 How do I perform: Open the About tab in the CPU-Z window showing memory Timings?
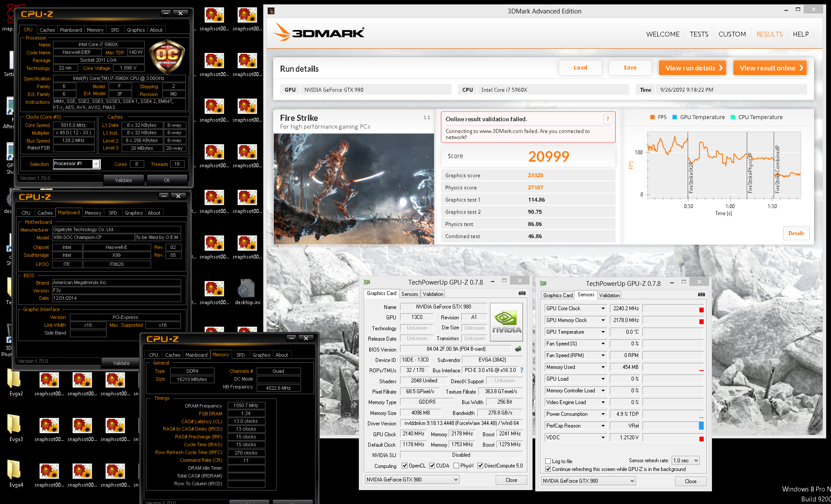click(x=281, y=355)
